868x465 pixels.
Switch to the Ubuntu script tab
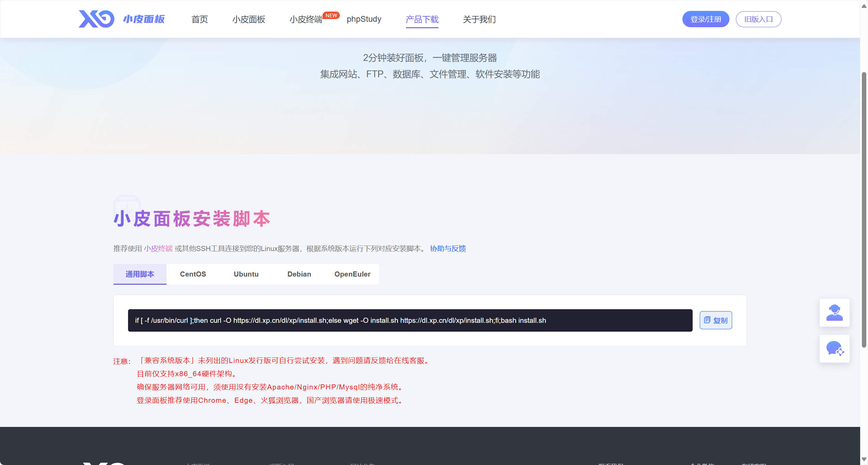(246, 274)
